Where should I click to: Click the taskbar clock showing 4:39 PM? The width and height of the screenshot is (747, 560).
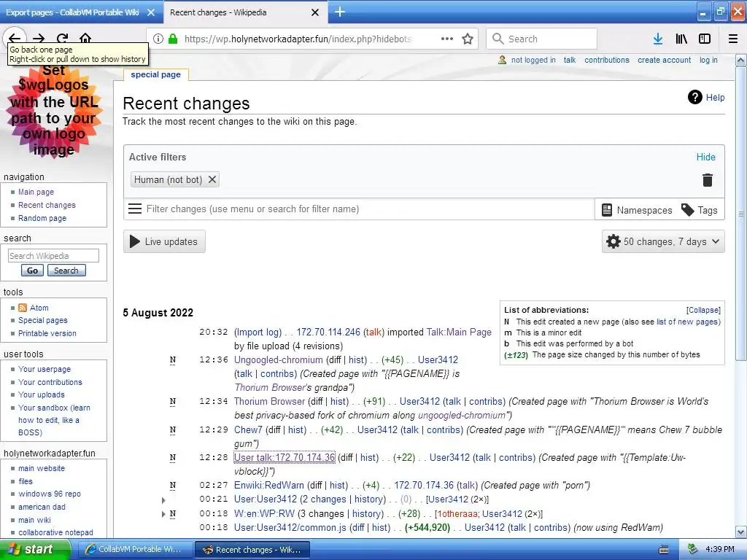coord(720,550)
